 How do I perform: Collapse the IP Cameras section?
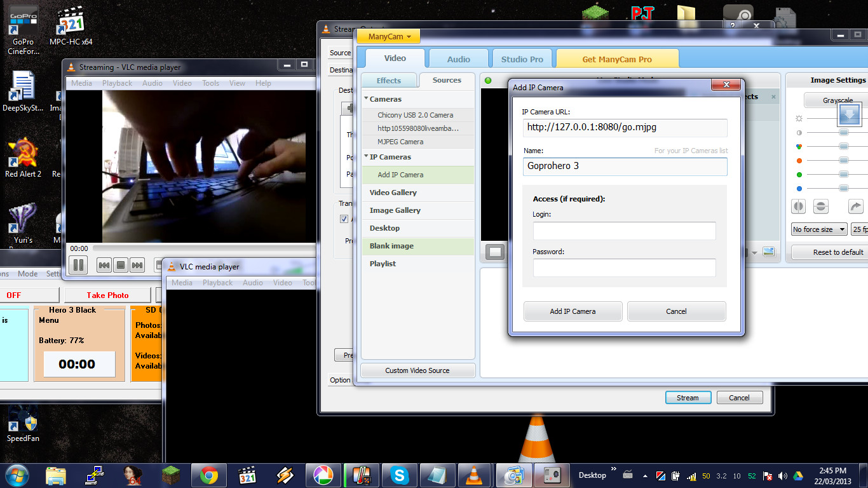click(x=367, y=156)
